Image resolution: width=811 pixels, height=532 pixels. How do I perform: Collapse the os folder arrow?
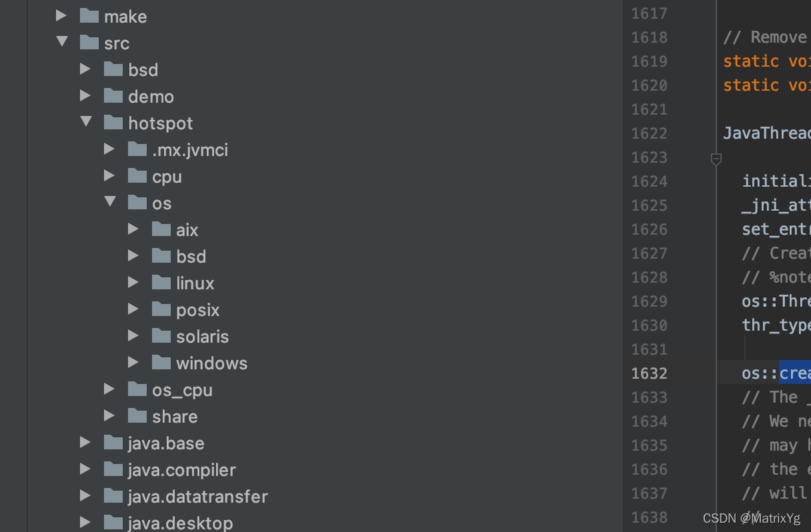(110, 202)
